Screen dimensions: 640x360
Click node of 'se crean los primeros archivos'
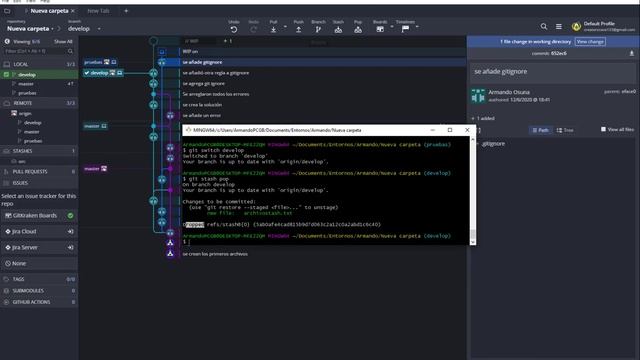[170, 253]
